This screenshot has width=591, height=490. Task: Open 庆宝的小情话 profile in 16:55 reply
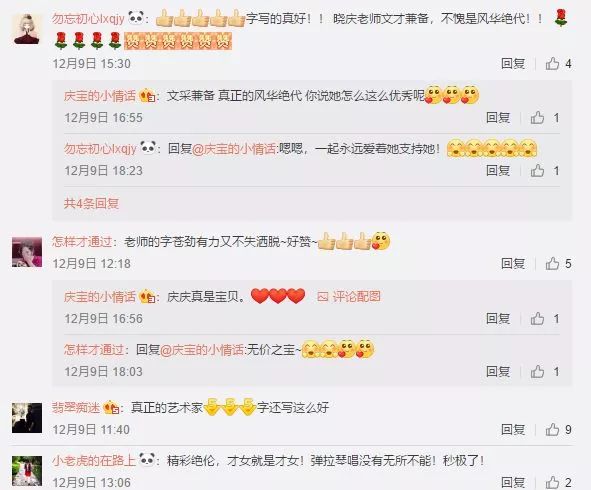(x=100, y=96)
